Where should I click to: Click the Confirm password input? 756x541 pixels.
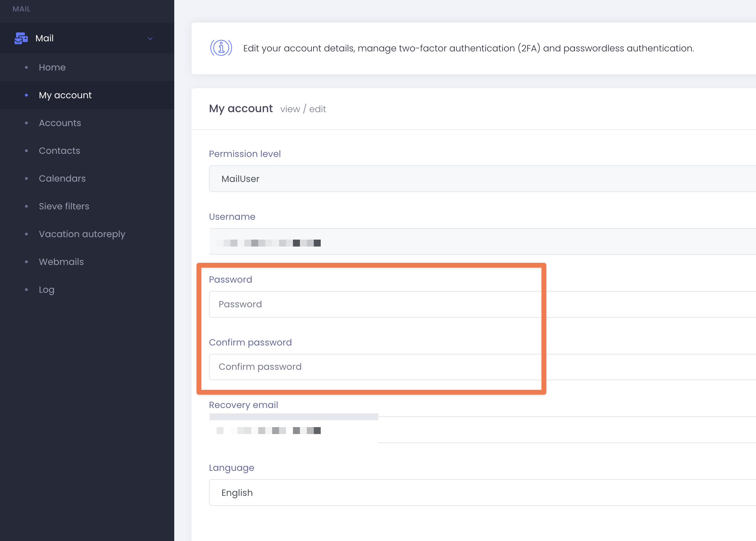(375, 367)
